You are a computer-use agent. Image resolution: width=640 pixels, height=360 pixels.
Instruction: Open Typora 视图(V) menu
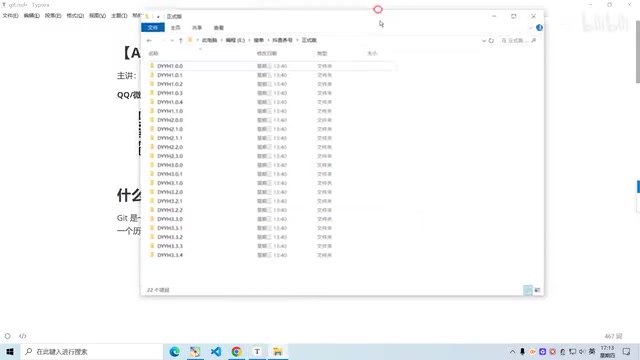click(x=98, y=16)
